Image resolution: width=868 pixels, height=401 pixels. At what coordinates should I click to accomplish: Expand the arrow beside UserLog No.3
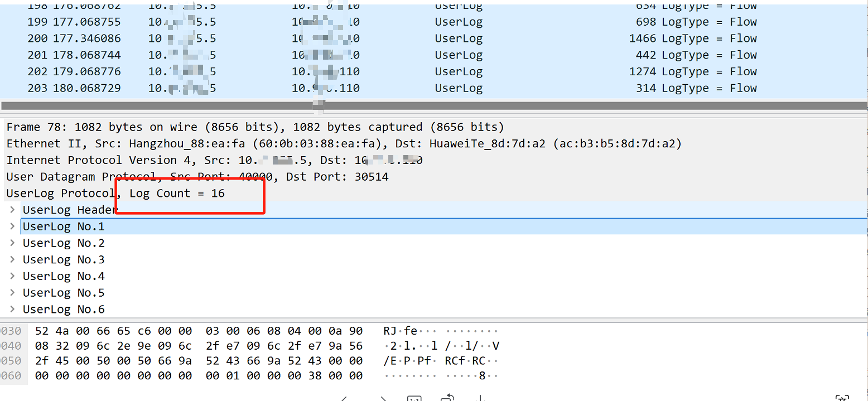[x=12, y=260]
